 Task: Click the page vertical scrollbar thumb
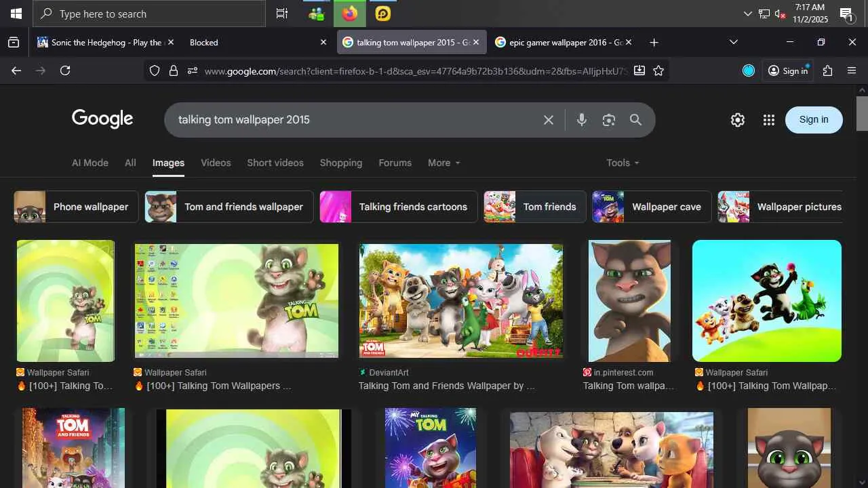(862, 113)
